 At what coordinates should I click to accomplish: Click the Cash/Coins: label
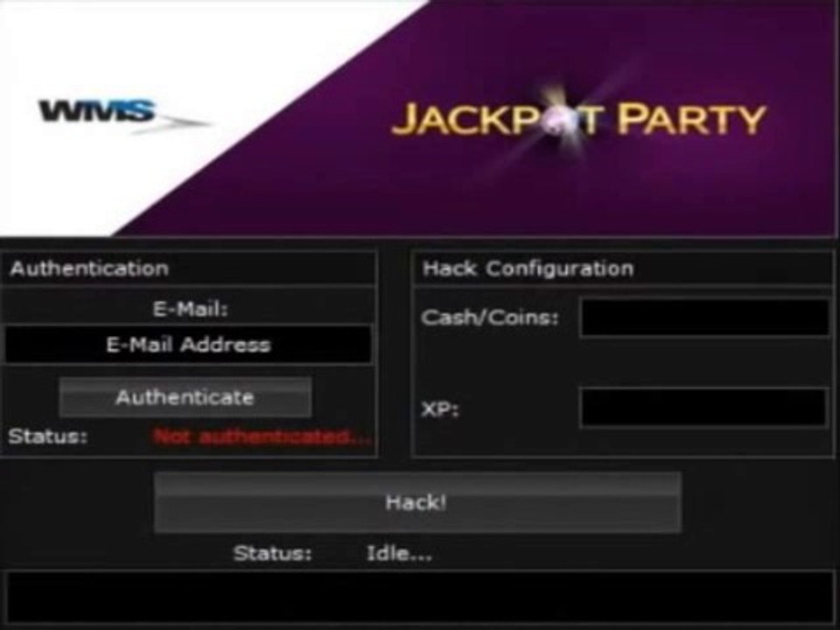[x=490, y=318]
